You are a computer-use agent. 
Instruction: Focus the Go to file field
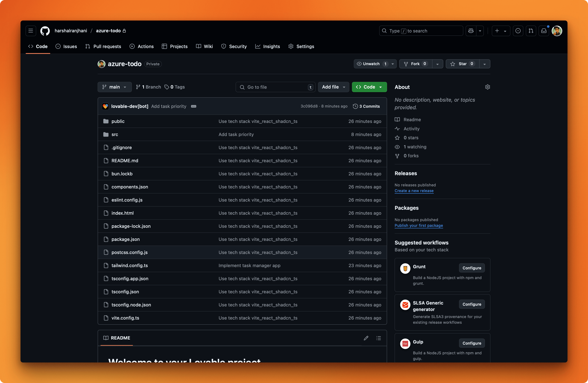point(275,87)
